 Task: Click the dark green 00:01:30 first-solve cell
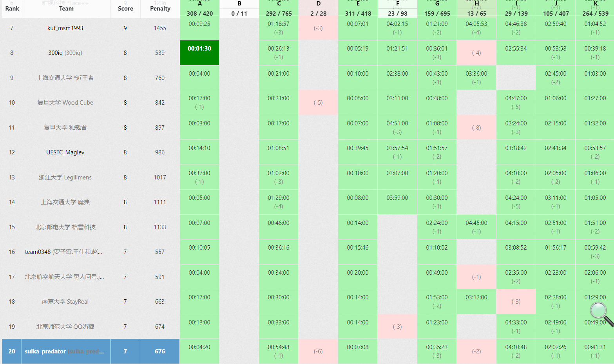pos(199,53)
